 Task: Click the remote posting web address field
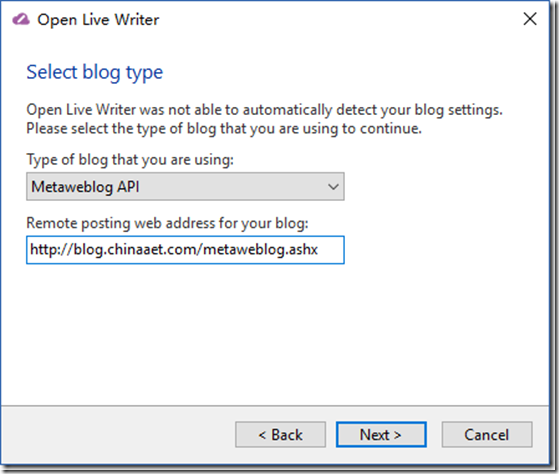pyautogui.click(x=185, y=250)
